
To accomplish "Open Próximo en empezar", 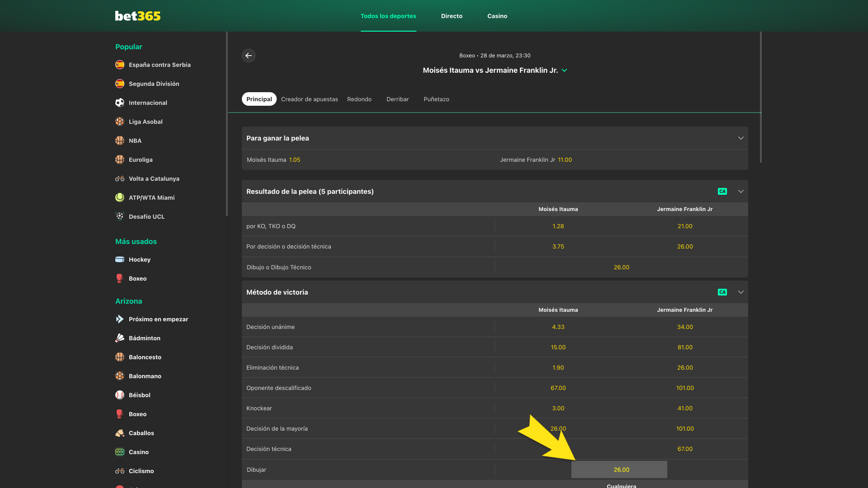I will point(158,319).
